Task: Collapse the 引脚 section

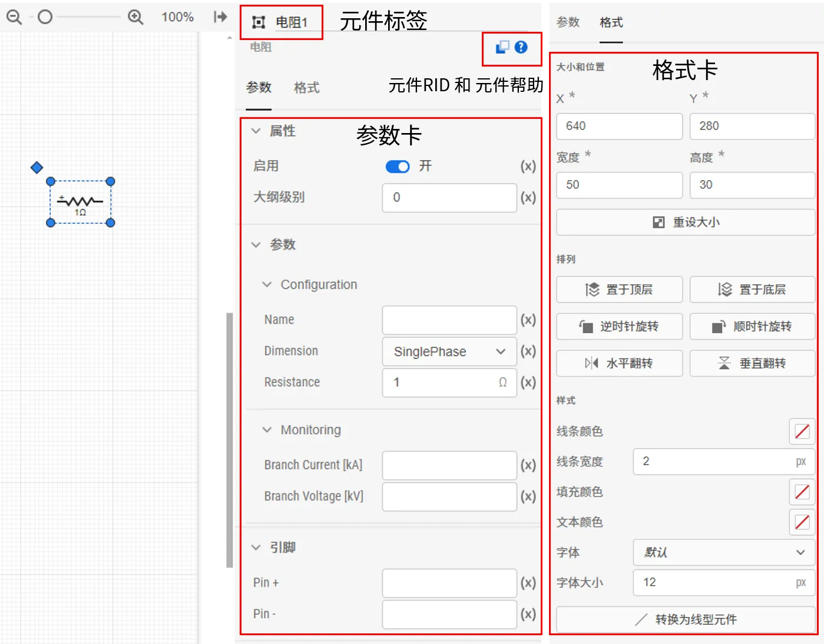Action: [256, 547]
